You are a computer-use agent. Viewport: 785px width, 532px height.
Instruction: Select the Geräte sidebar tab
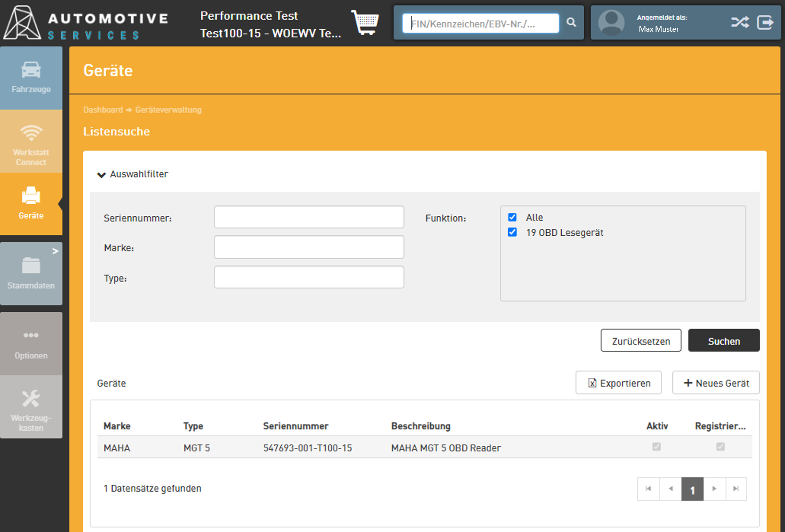[31, 204]
